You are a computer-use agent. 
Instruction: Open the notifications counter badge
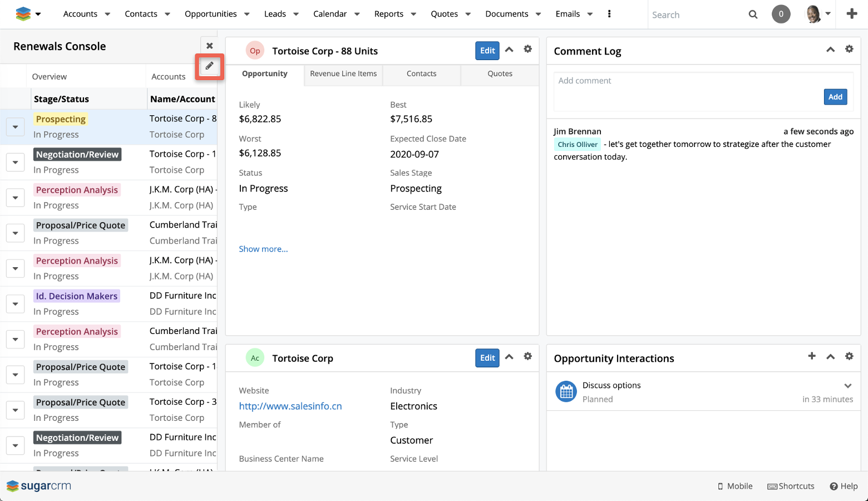pyautogui.click(x=781, y=14)
